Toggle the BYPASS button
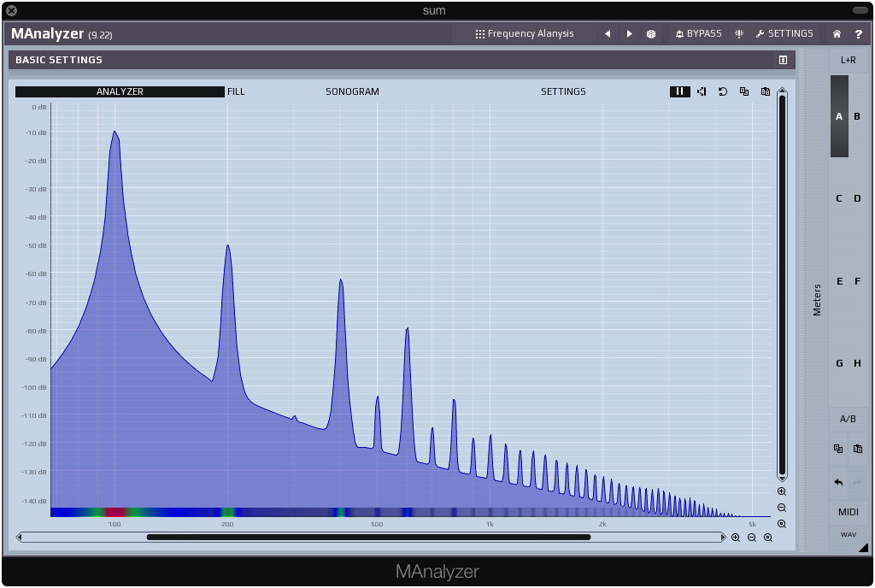 click(x=698, y=33)
